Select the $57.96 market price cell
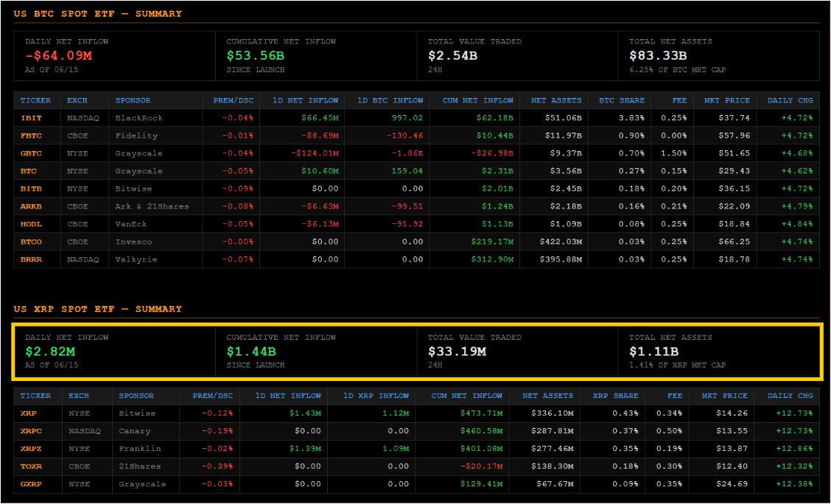 [x=734, y=136]
